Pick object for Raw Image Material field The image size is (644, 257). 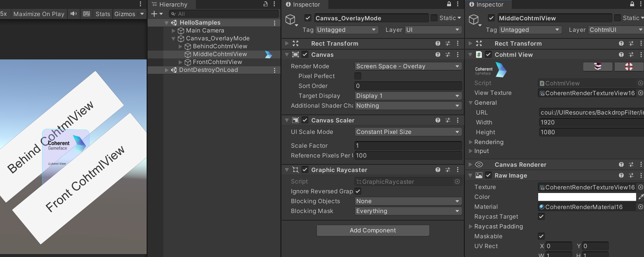[640, 207]
